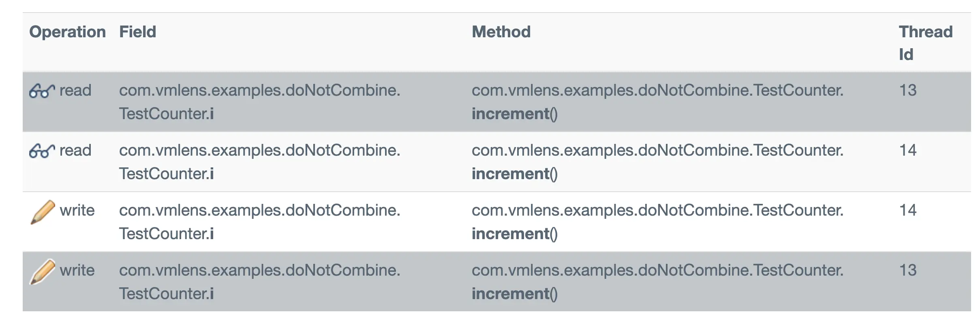Click the glasses icon in the thread 13 read row

pos(42,91)
